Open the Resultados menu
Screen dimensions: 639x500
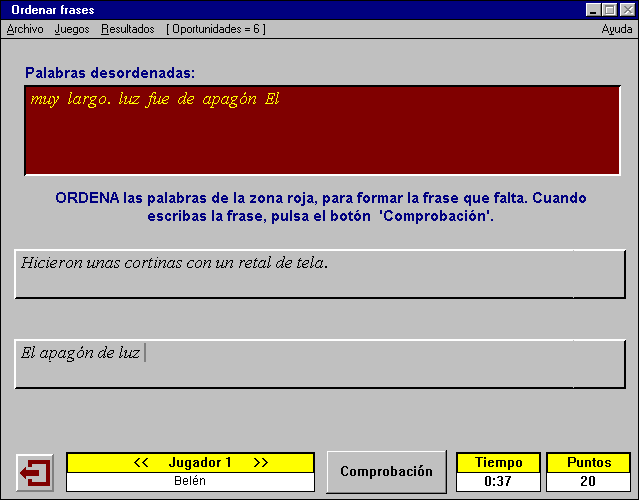[x=127, y=29]
